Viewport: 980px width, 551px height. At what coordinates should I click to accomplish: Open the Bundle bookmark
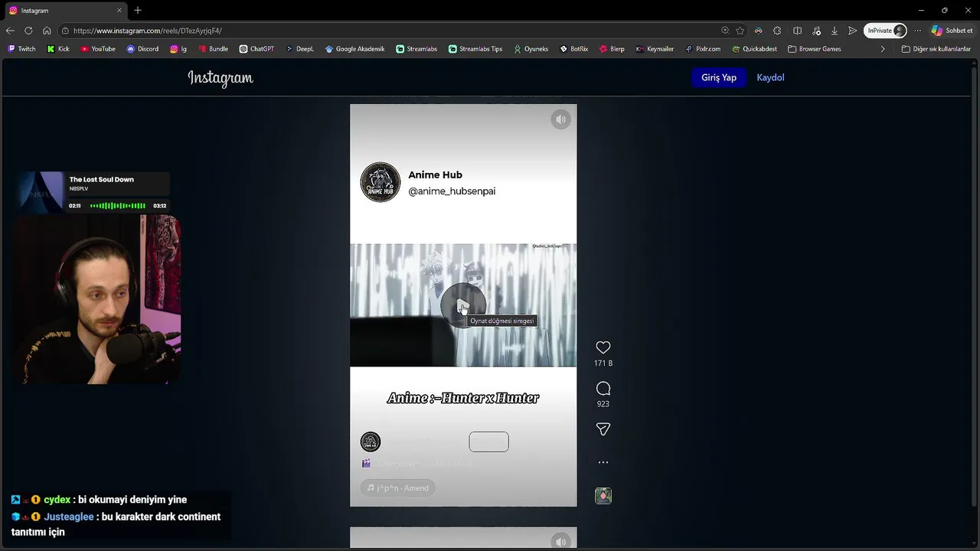point(213,49)
